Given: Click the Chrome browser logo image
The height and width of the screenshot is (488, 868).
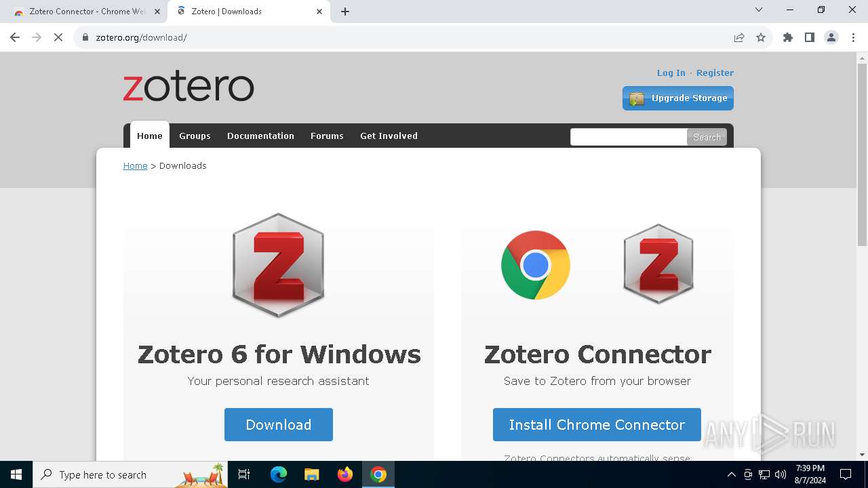Looking at the screenshot, I should tap(536, 265).
